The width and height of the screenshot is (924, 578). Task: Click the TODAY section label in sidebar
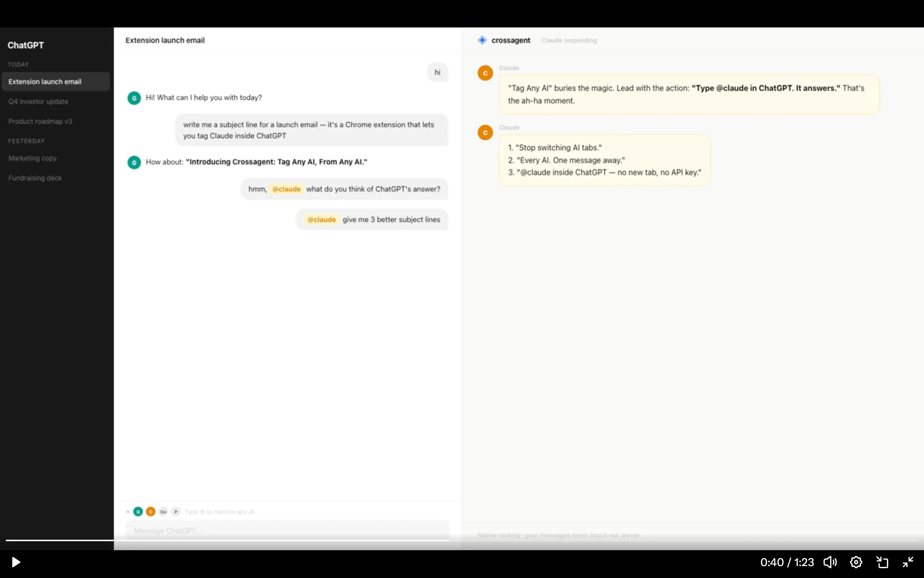click(x=18, y=64)
